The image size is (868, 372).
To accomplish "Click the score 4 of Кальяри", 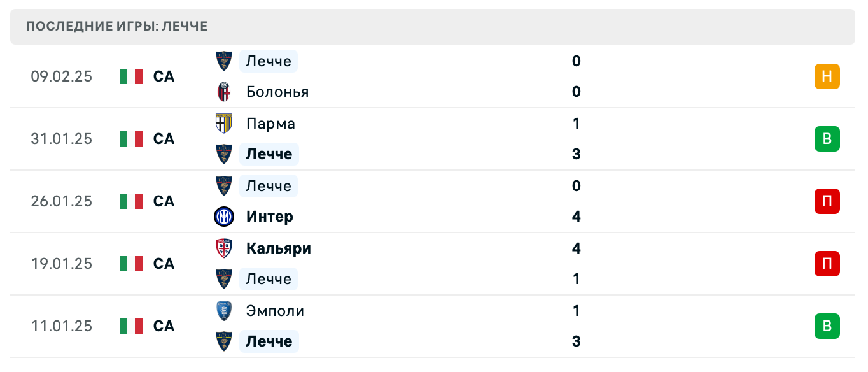I will pos(576,248).
